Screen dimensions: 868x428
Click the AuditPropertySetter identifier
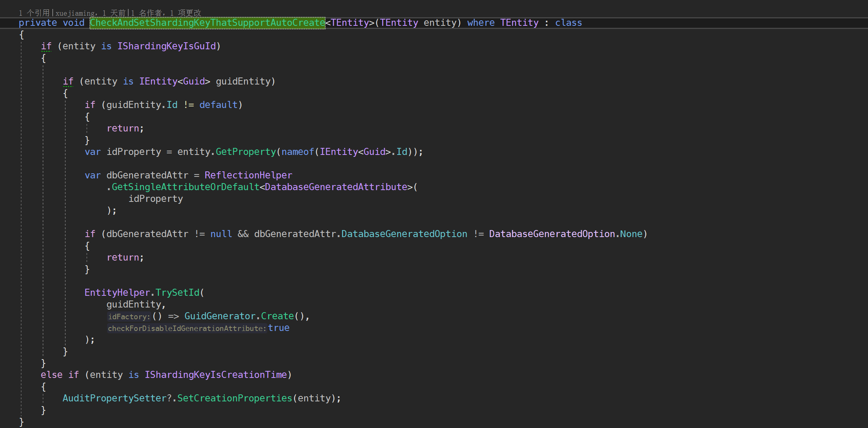(115, 398)
